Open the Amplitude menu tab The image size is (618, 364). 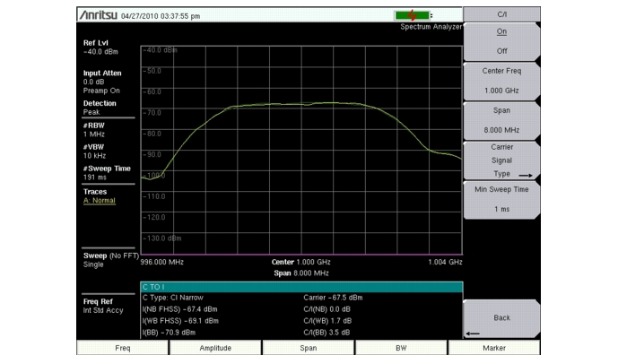[x=215, y=348]
